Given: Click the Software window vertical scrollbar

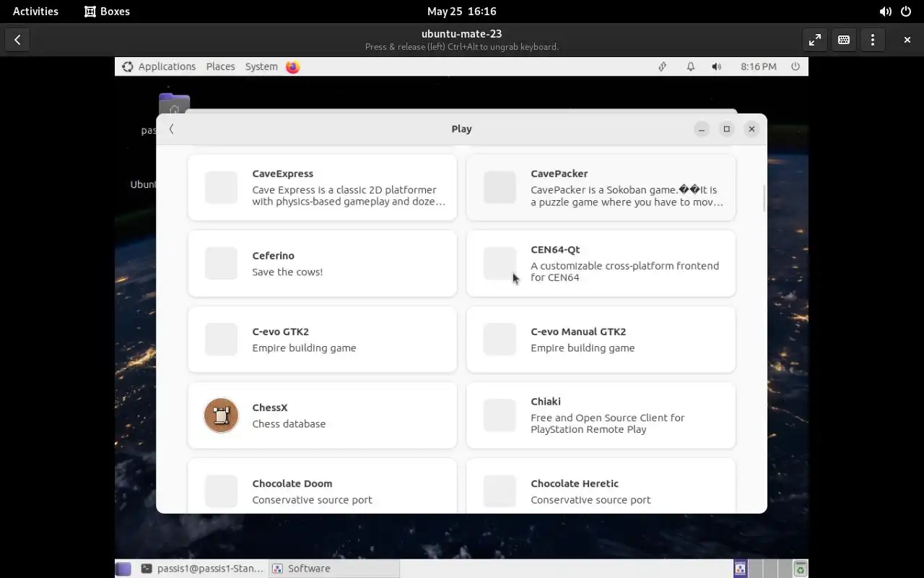Looking at the screenshot, I should coord(764,199).
